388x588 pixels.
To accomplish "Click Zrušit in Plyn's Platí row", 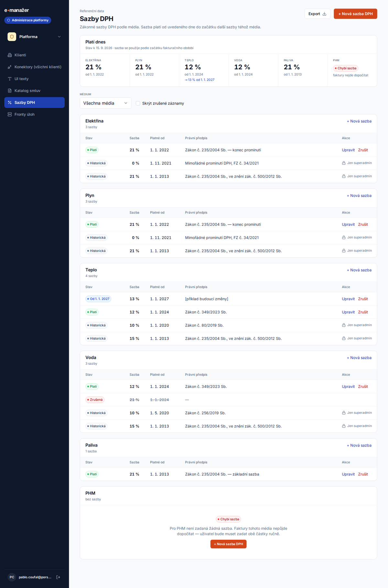I will (x=363, y=225).
